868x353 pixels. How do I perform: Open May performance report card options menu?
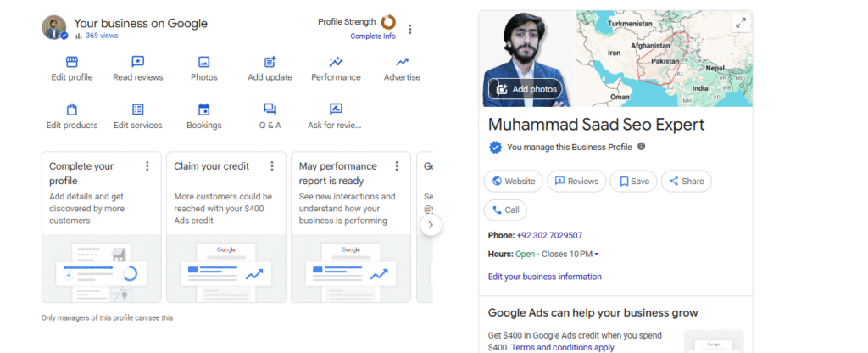[397, 166]
